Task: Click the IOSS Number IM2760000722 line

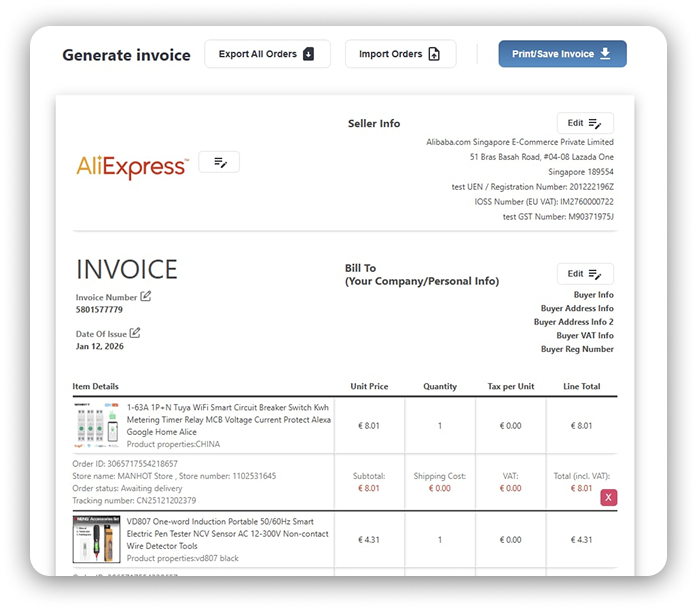Action: [544, 202]
